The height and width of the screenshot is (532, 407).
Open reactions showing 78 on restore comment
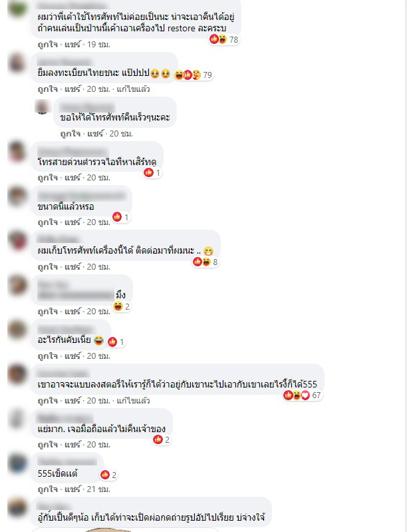coord(224,39)
